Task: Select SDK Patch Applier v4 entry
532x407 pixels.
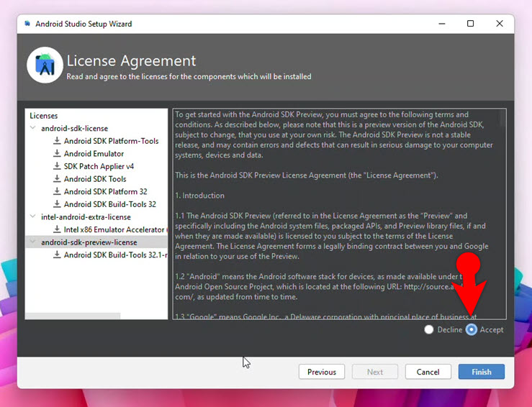Action: coord(99,166)
